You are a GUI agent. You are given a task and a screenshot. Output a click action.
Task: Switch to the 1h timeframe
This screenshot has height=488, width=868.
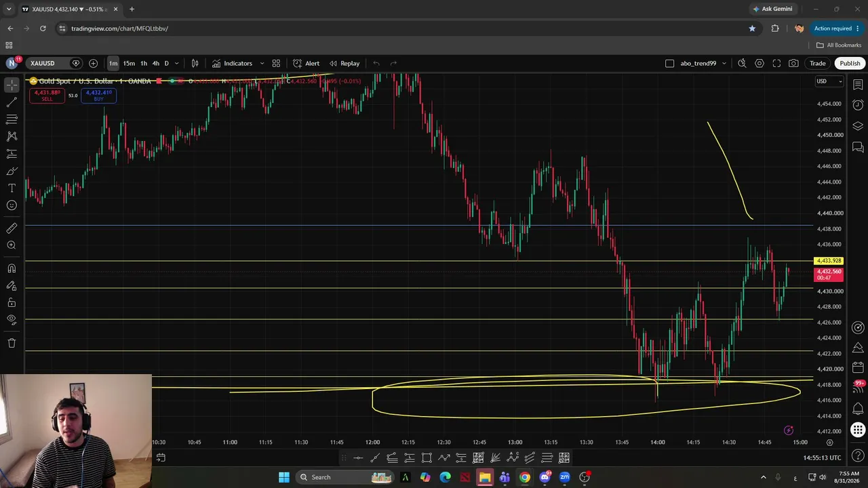tap(144, 63)
